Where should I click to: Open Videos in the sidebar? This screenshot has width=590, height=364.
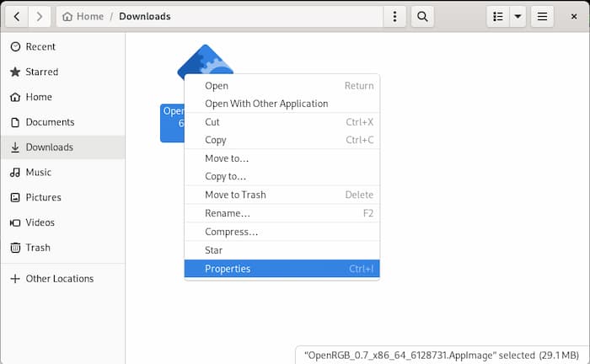pos(63,222)
